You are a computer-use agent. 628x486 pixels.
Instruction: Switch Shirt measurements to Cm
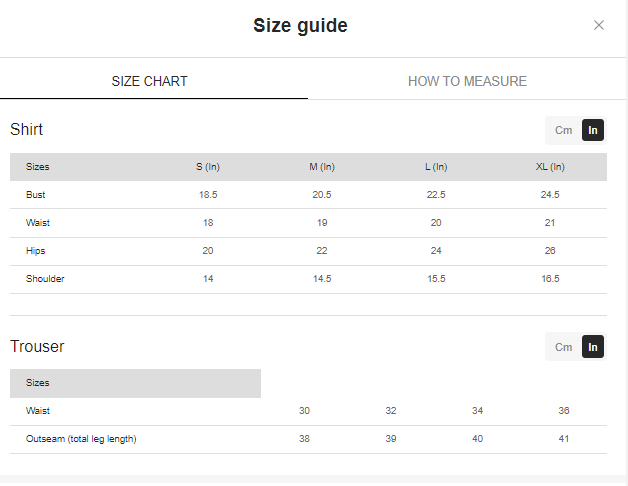point(563,130)
